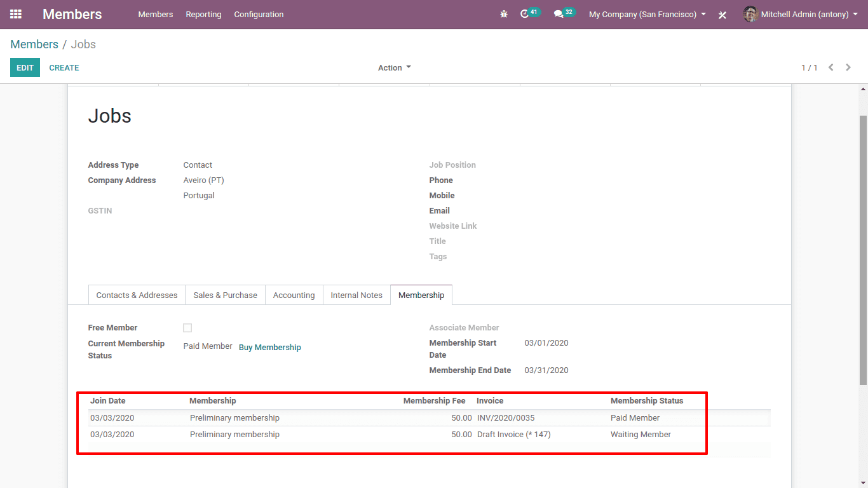Image resolution: width=868 pixels, height=488 pixels.
Task: Click Preliminary membership in Draft Invoice row
Action: point(234,435)
